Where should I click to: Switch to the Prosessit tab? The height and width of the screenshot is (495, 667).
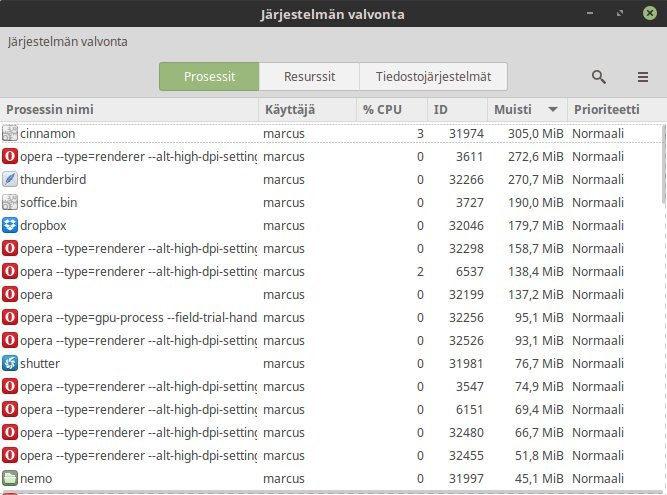(209, 77)
